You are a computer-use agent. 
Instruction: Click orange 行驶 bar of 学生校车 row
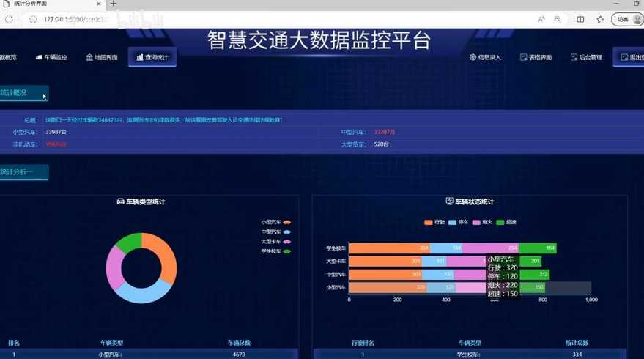(x=389, y=248)
